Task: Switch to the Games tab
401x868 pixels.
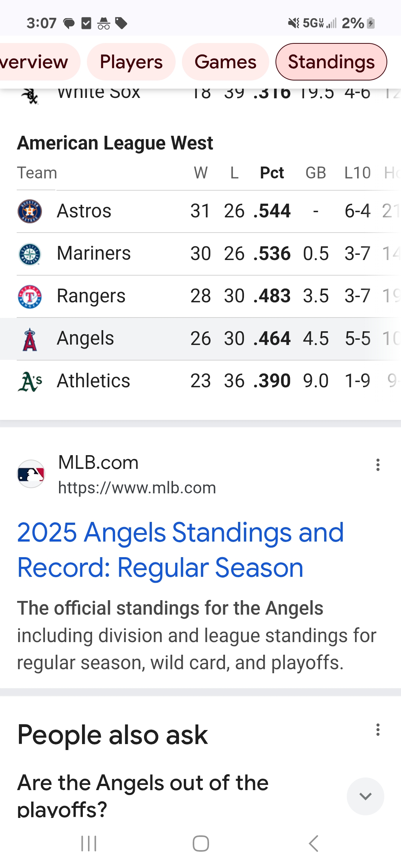Action: click(x=225, y=62)
